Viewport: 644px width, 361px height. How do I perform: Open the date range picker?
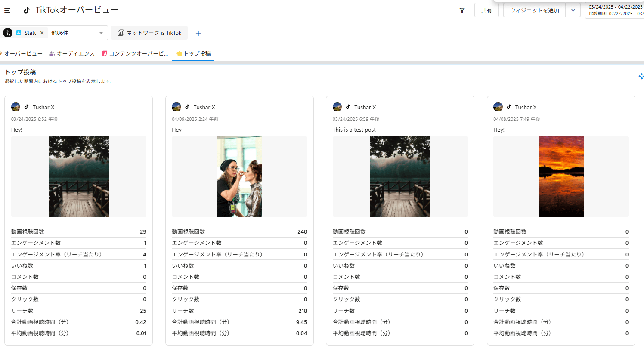point(615,10)
